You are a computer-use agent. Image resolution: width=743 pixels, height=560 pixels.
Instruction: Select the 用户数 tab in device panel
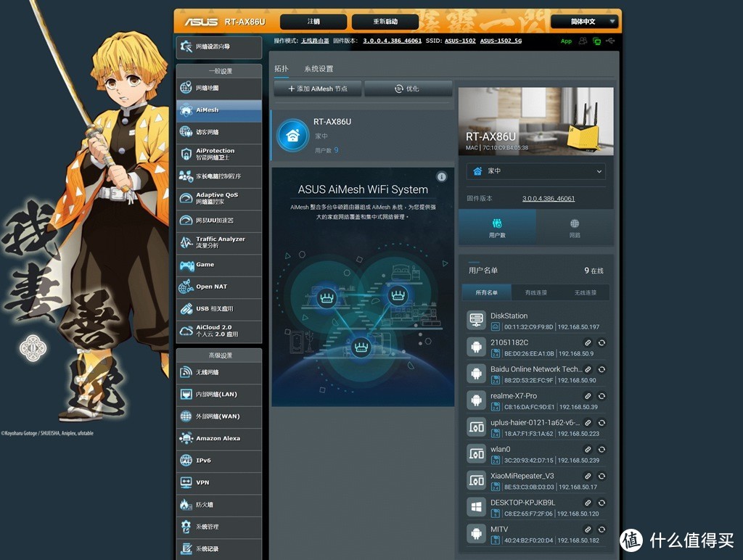pos(497,228)
